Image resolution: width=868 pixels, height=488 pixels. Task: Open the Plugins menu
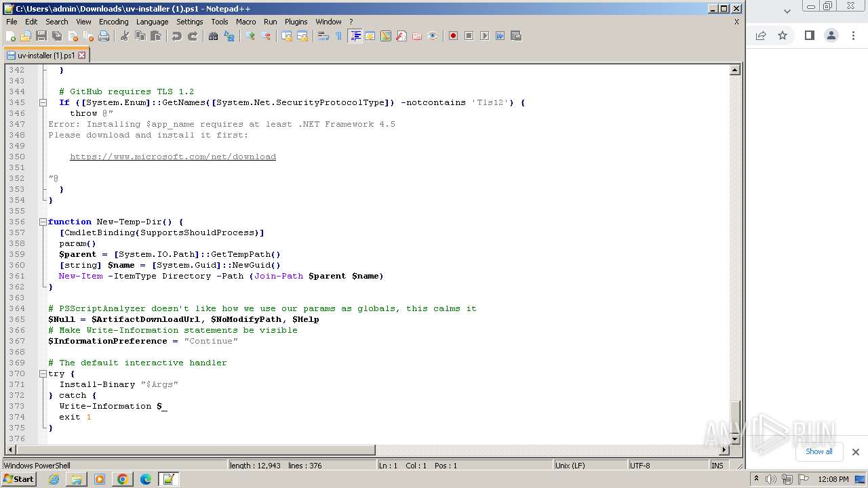[296, 22]
